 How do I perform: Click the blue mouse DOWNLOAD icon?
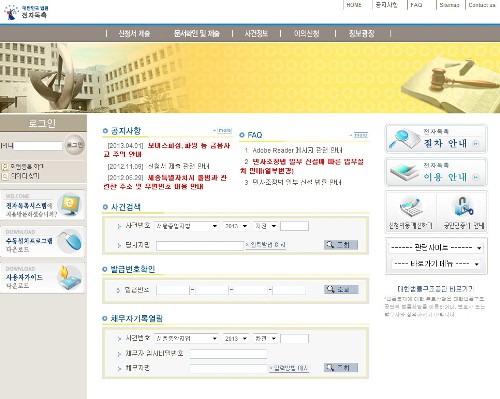(x=70, y=241)
